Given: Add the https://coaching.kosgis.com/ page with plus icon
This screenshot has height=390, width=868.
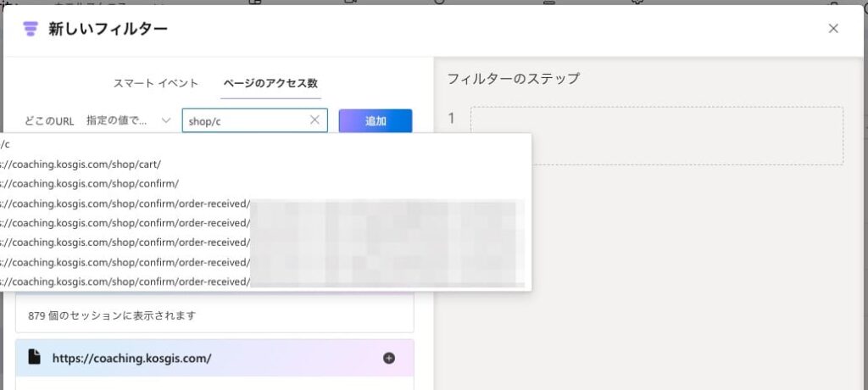Looking at the screenshot, I should 389,358.
